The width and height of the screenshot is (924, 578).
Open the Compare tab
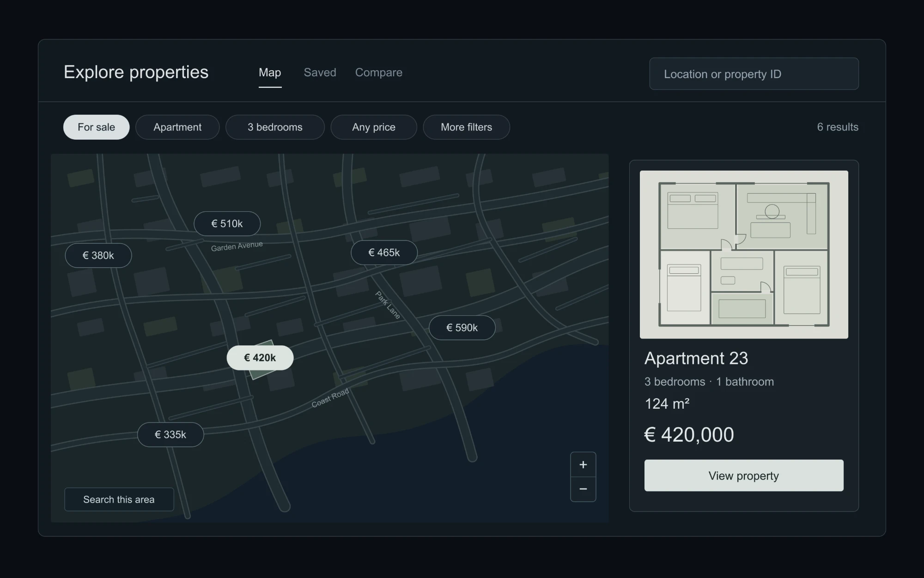(378, 73)
